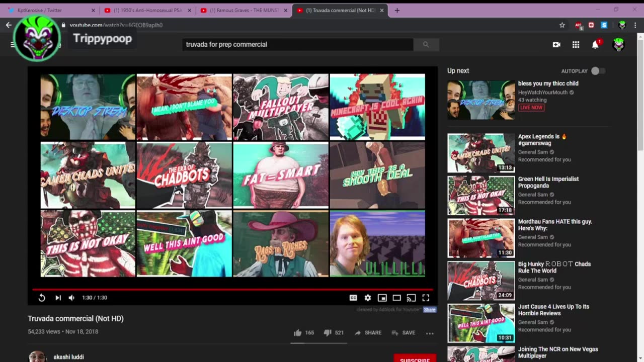
Task: Mute the player volume
Action: (x=71, y=298)
